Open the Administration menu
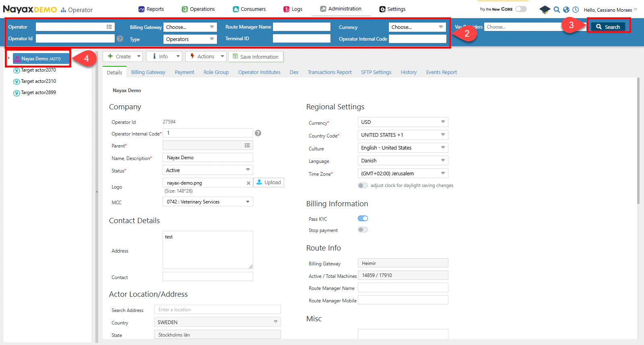The image size is (644, 345). [x=341, y=8]
